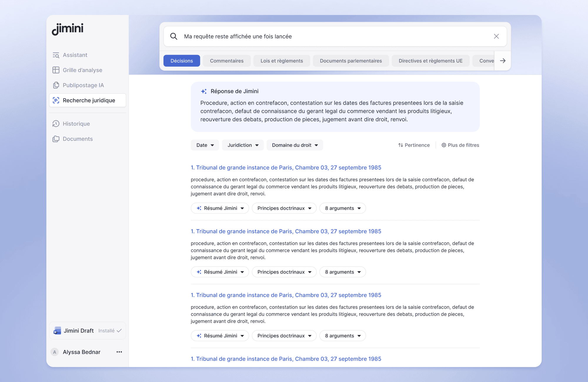Open first Tribunal de grande instance result

[x=286, y=167]
